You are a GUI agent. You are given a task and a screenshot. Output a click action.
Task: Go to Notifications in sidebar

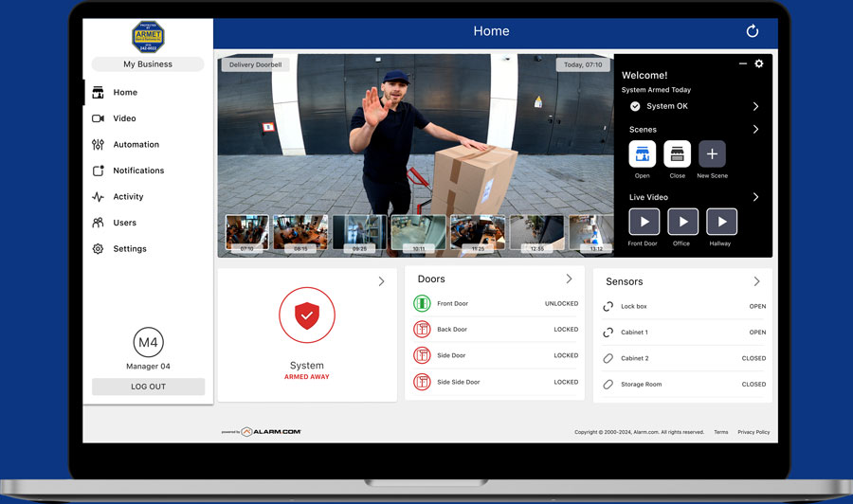[137, 171]
